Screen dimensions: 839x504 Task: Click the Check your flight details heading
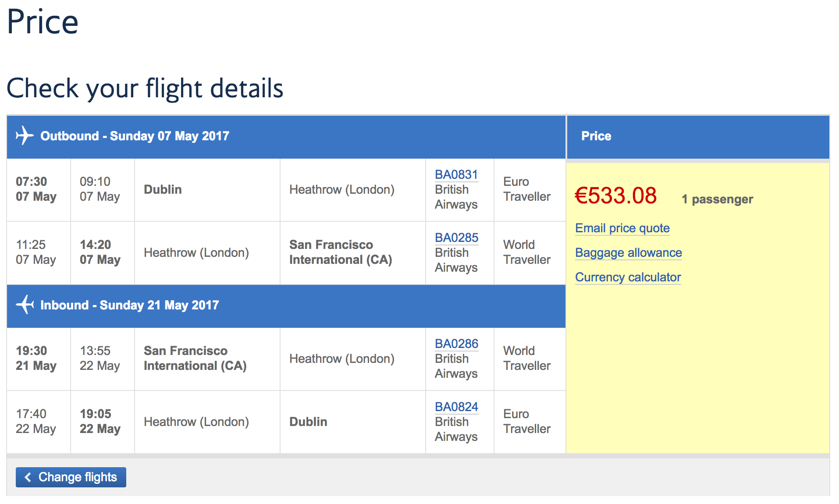(x=145, y=88)
